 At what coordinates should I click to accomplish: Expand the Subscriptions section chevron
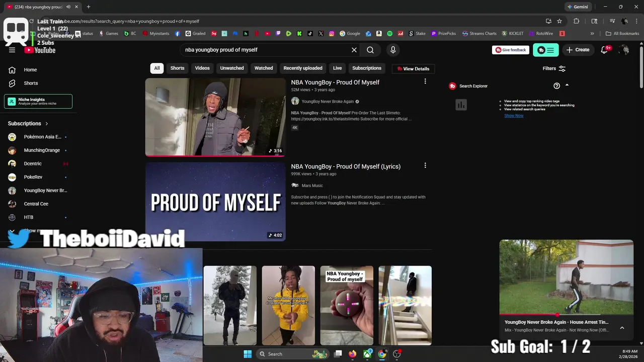click(x=47, y=124)
